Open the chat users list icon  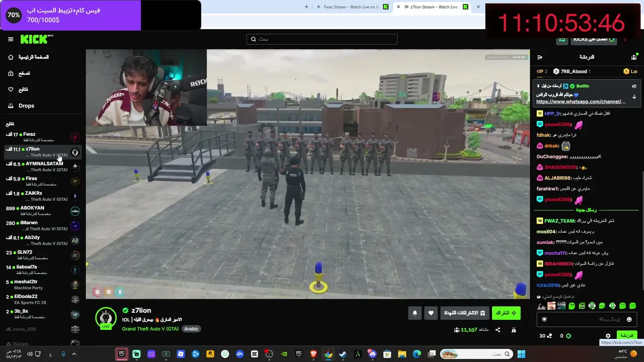click(634, 57)
